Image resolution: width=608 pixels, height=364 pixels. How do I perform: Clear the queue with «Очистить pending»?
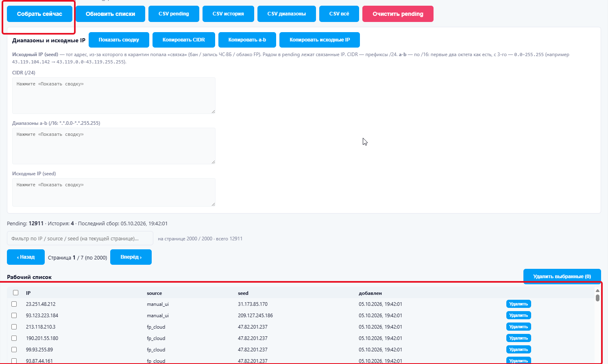(x=398, y=14)
